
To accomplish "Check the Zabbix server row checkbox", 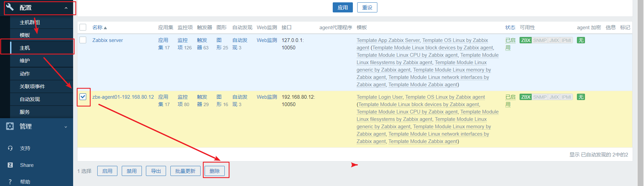I will (83, 40).
